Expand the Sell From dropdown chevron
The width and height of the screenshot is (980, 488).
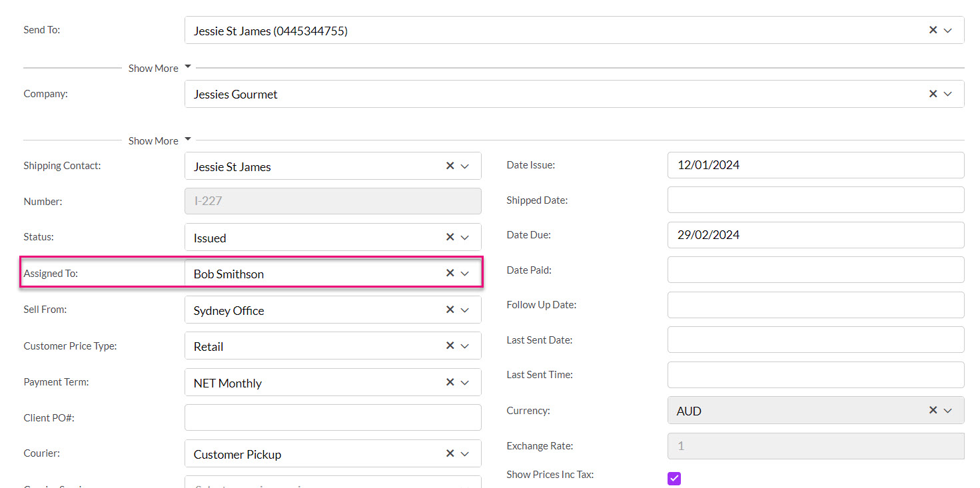point(465,310)
